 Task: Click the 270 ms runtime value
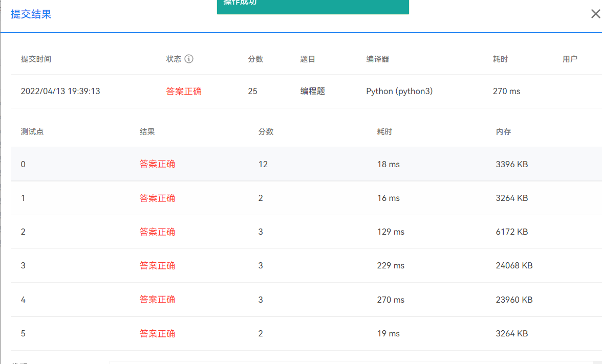coord(507,91)
